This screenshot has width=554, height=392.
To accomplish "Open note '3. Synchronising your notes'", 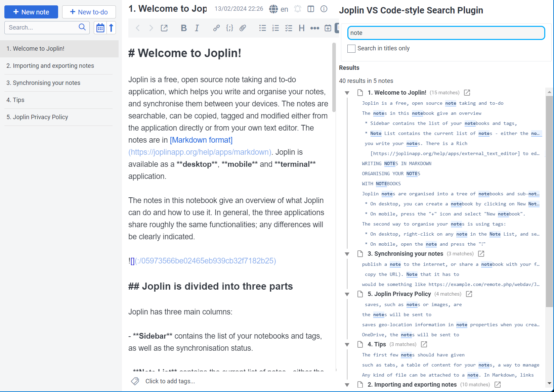I will [59, 83].
